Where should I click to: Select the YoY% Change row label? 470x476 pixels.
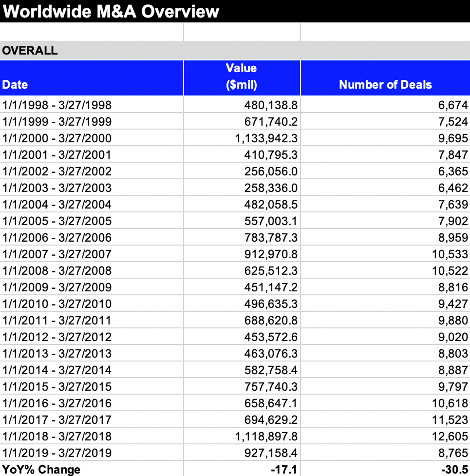(41, 469)
